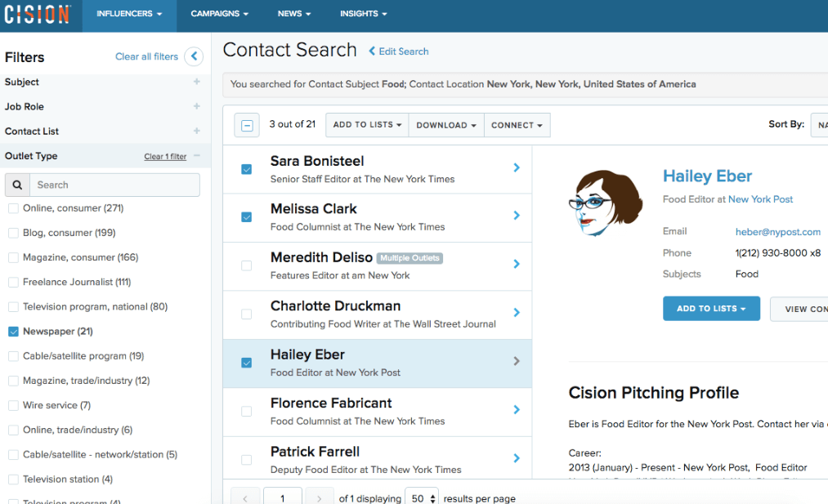828x504 pixels.
Task: Check the Online, consumer (271) filter
Action: pyautogui.click(x=14, y=208)
